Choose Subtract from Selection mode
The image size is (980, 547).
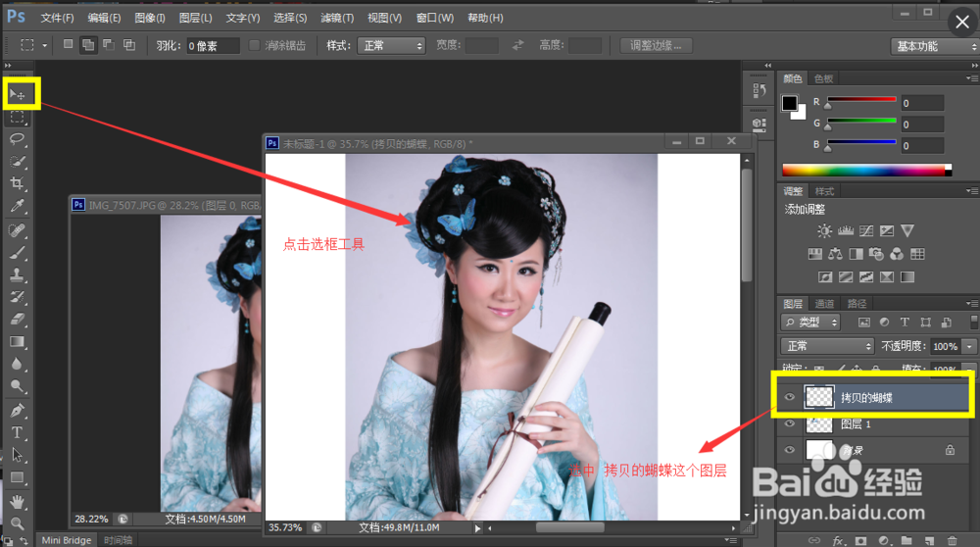click(109, 44)
